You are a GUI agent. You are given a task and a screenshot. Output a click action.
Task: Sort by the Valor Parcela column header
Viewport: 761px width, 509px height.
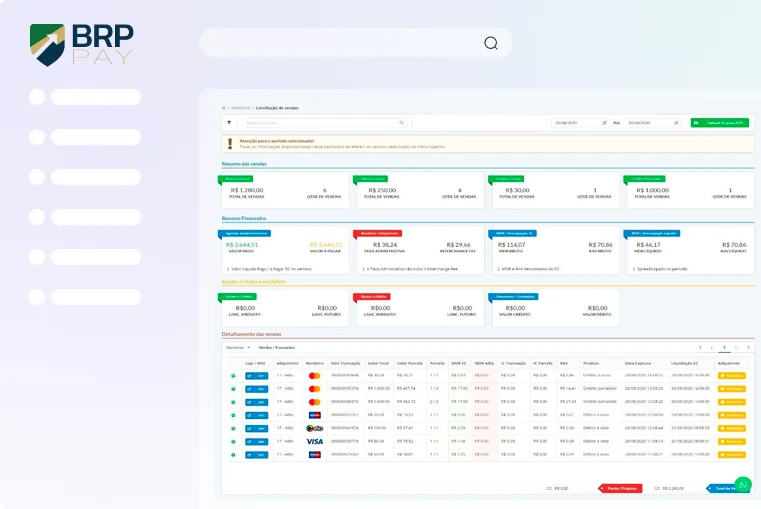410,363
